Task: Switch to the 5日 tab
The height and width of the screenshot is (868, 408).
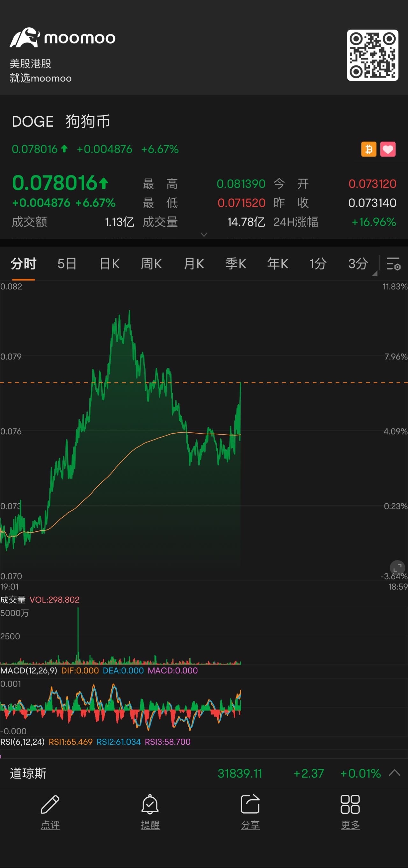Action: click(67, 264)
